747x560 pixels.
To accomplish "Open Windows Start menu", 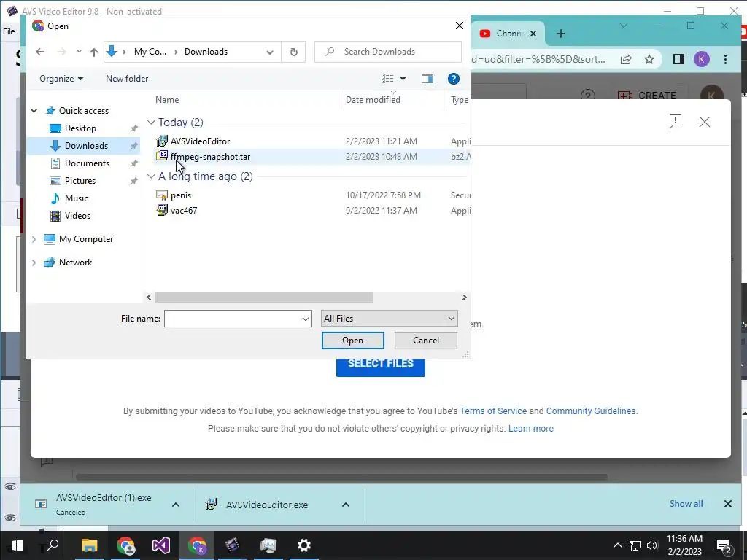I will tap(18, 545).
